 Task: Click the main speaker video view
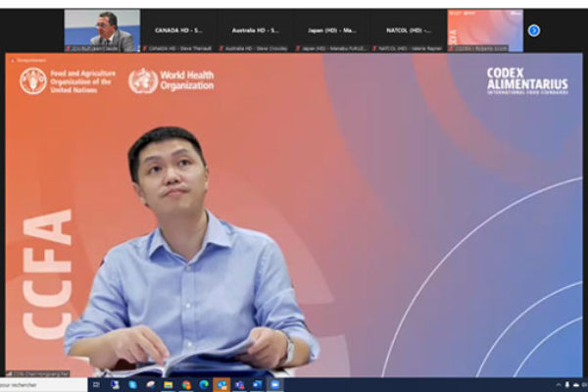tap(294, 215)
